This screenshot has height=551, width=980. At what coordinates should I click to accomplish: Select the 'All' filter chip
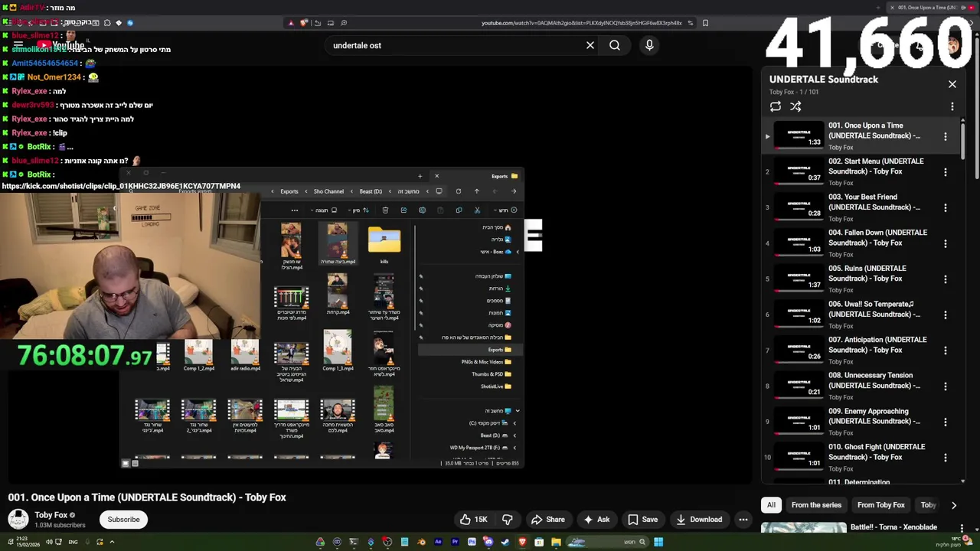point(771,505)
